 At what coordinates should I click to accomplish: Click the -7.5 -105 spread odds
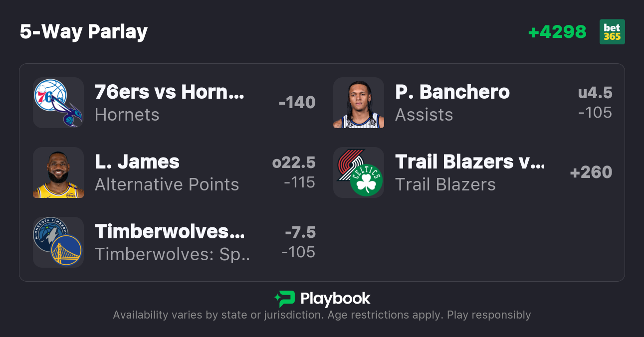tap(299, 242)
